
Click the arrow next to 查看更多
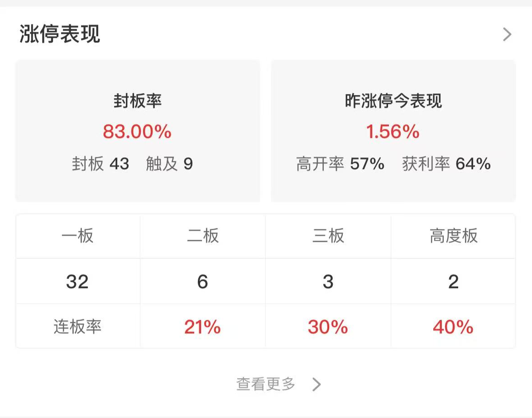click(316, 385)
